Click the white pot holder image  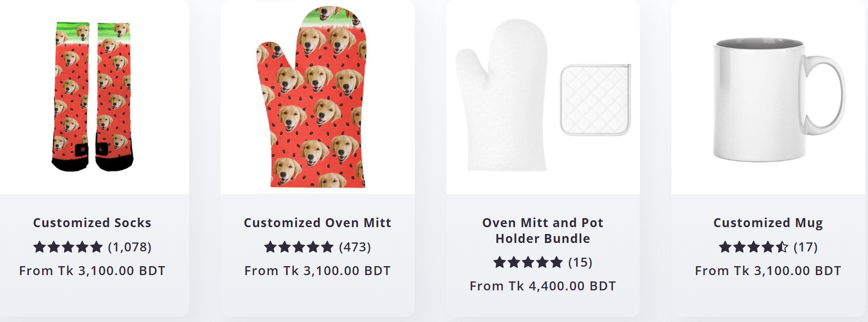point(596,100)
